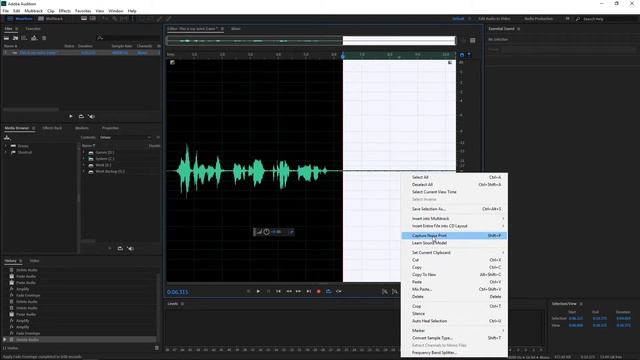Switch to the Effects Rack tab

pyautogui.click(x=52, y=128)
